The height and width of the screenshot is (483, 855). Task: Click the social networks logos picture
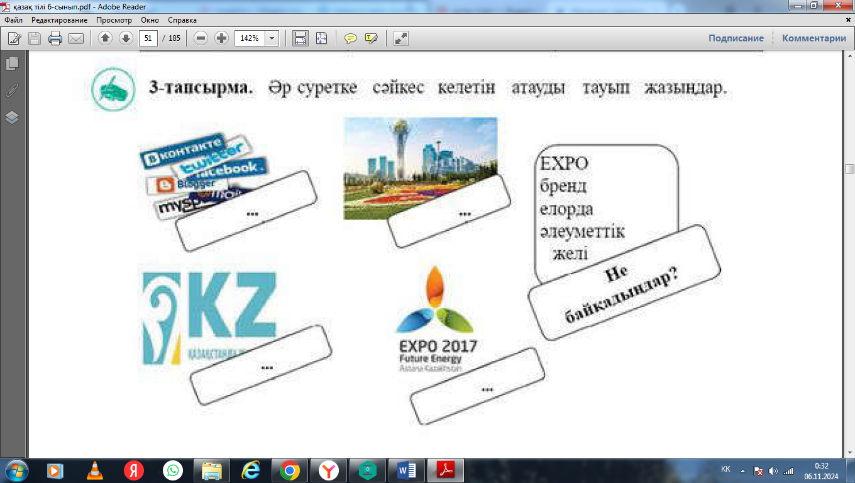(203, 176)
